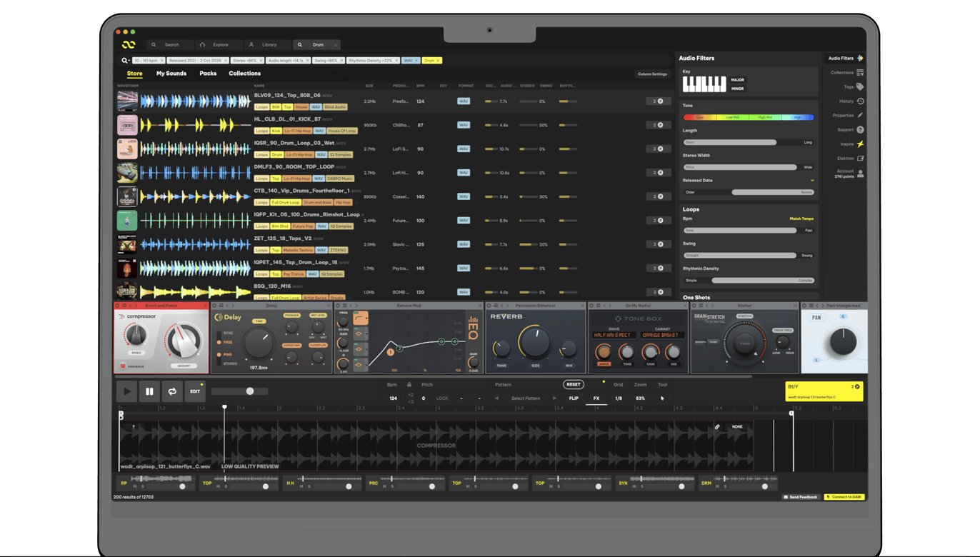Click the previous pattern arrow
980x557 pixels.
496,398
